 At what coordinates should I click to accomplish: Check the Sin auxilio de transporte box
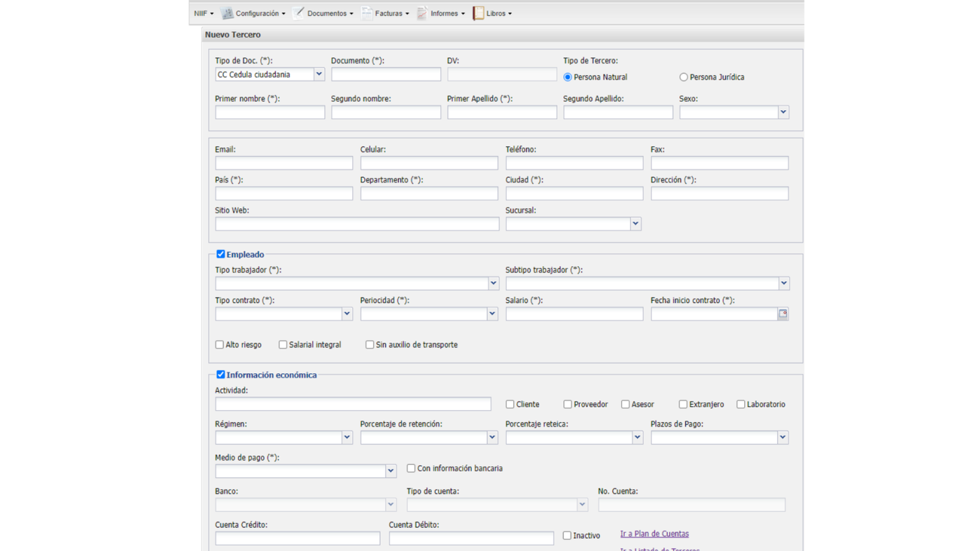click(x=370, y=344)
